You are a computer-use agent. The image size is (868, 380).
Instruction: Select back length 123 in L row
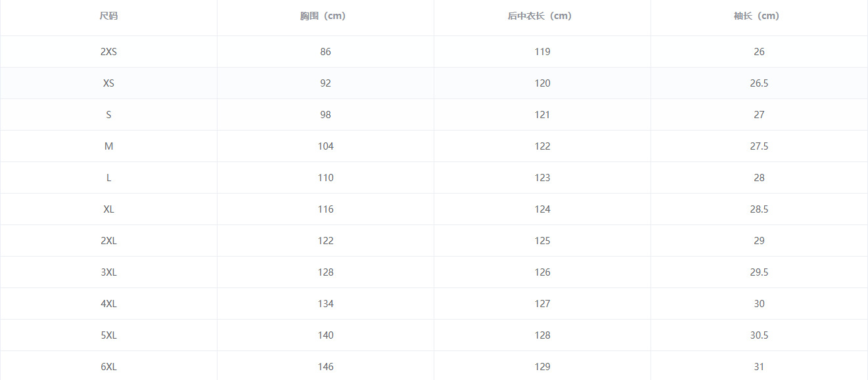point(542,178)
